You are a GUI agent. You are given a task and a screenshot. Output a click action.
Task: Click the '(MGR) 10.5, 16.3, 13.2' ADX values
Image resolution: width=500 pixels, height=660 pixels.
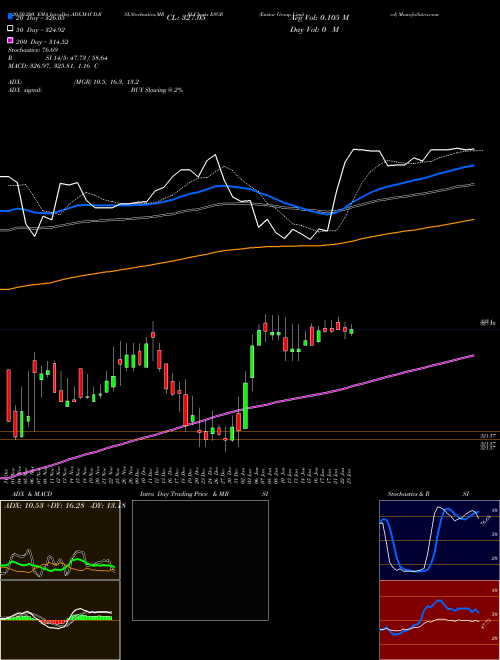pyautogui.click(x=106, y=82)
